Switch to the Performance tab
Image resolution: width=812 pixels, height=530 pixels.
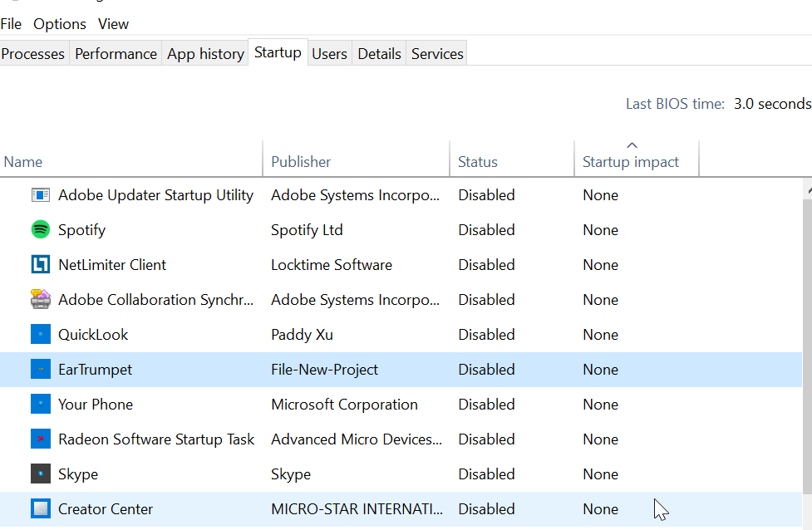pyautogui.click(x=116, y=54)
